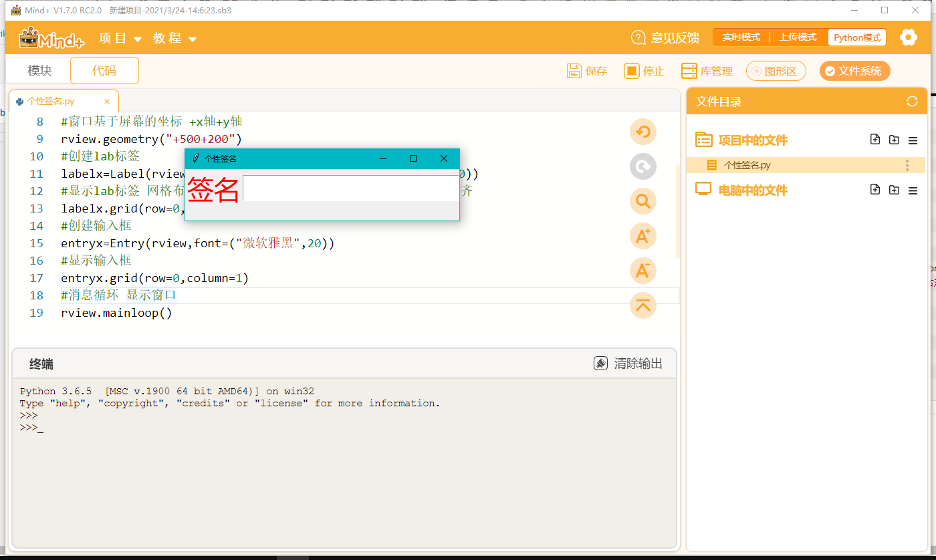Close the 个性签名 popup window
The image size is (936, 560).
coord(444,158)
